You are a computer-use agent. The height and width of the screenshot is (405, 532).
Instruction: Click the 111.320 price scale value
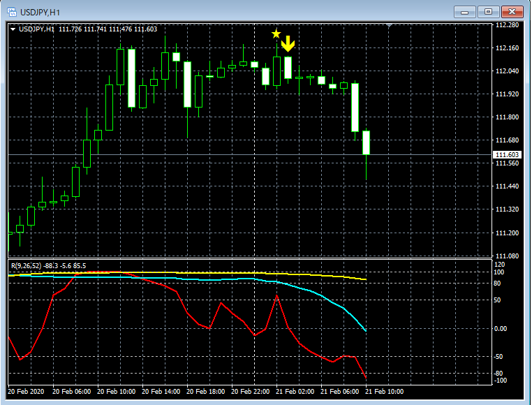point(507,209)
